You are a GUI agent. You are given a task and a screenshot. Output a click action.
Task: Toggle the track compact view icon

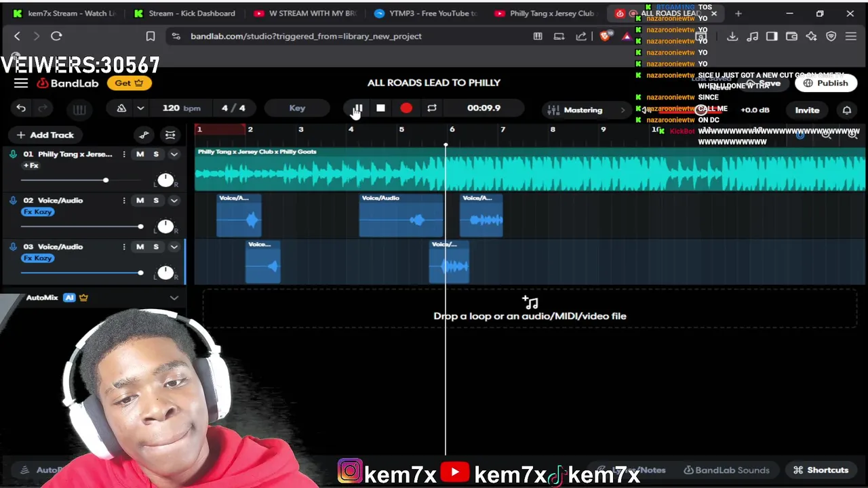click(170, 135)
